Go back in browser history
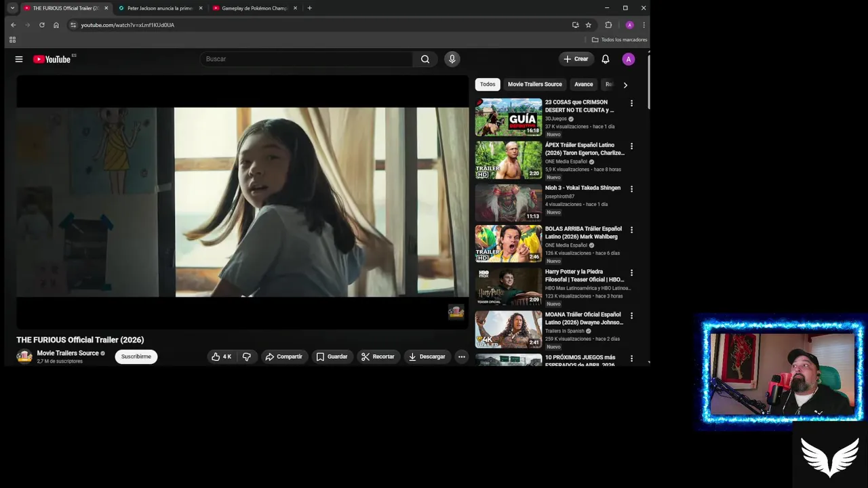This screenshot has height=488, width=868. [13, 25]
